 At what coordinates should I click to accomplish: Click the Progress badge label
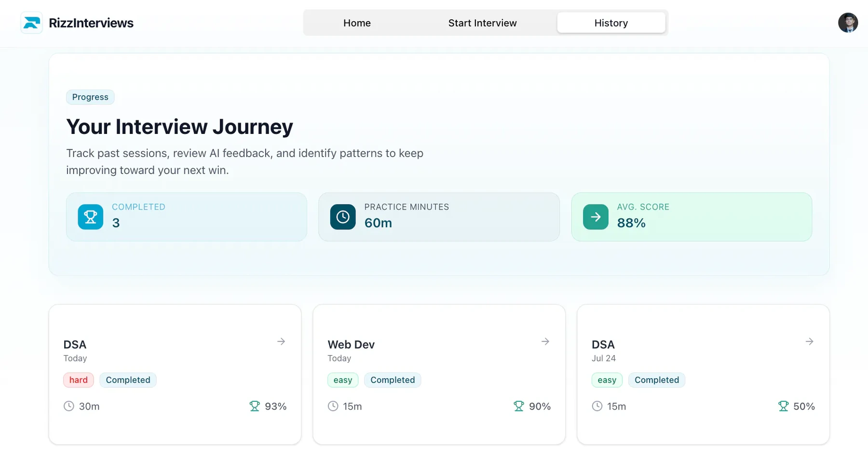(90, 97)
